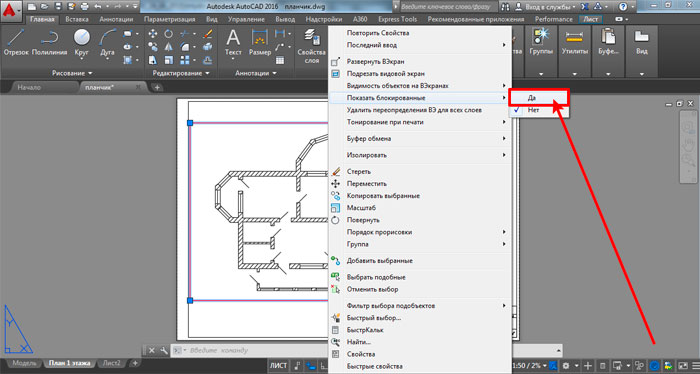The width and height of the screenshot is (700, 374).
Task: Switch to the Express Tools ribbon tab
Action: [397, 19]
